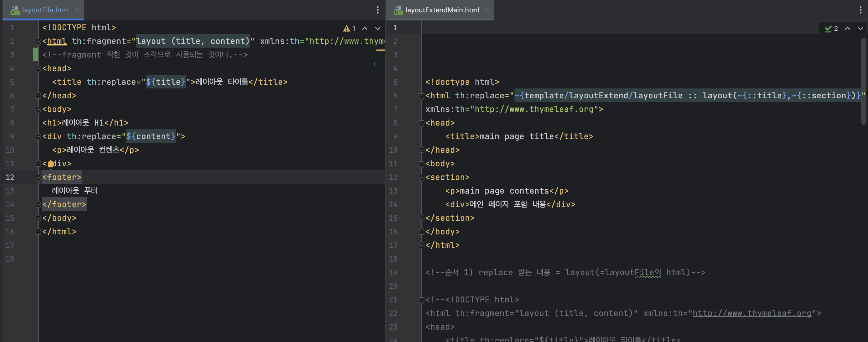The image size is (868, 342).
Task: Go to previous highlighted error in left editor
Action: 365,29
